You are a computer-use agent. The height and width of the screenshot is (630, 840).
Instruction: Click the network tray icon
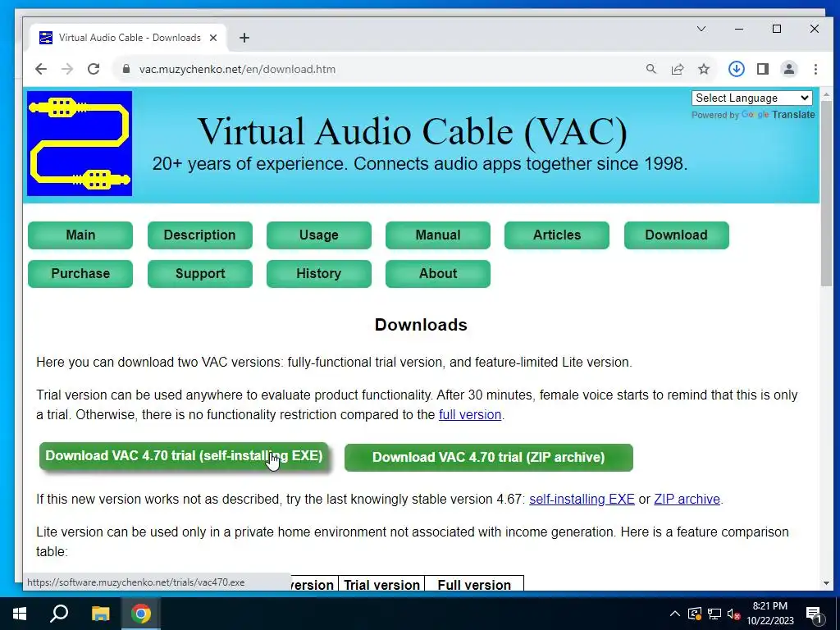point(714,614)
